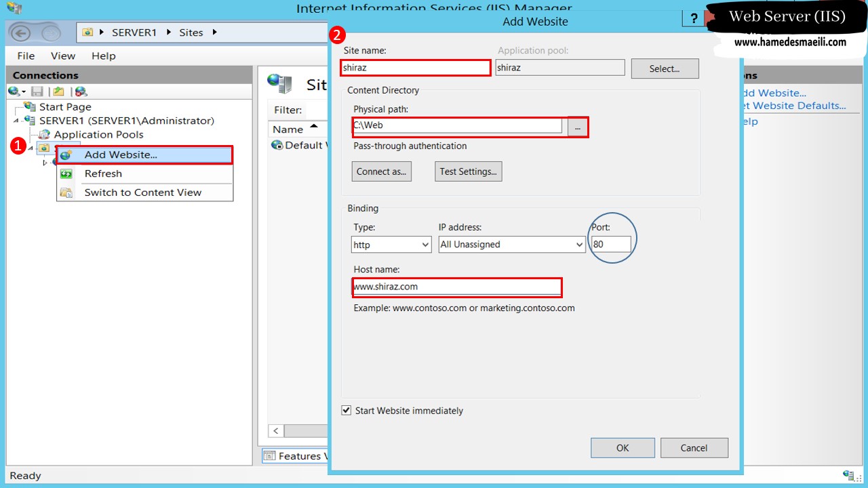Click the Default Web Site globe icon
The image size is (868, 488).
tap(277, 145)
